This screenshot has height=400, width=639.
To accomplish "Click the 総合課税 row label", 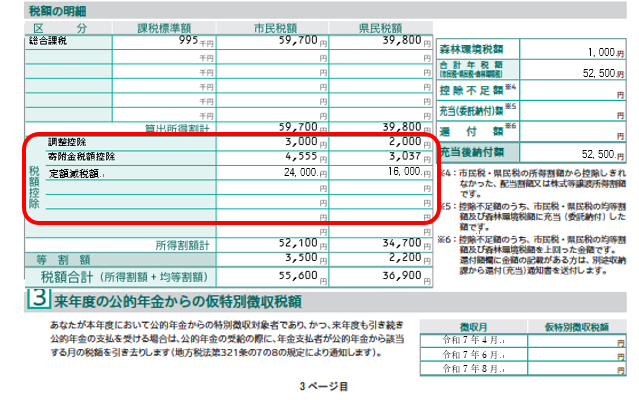I will (48, 41).
